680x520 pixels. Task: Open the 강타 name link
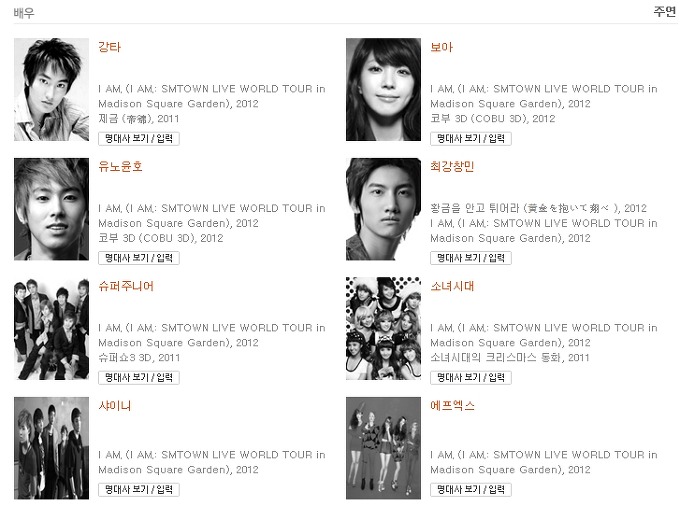pos(110,47)
